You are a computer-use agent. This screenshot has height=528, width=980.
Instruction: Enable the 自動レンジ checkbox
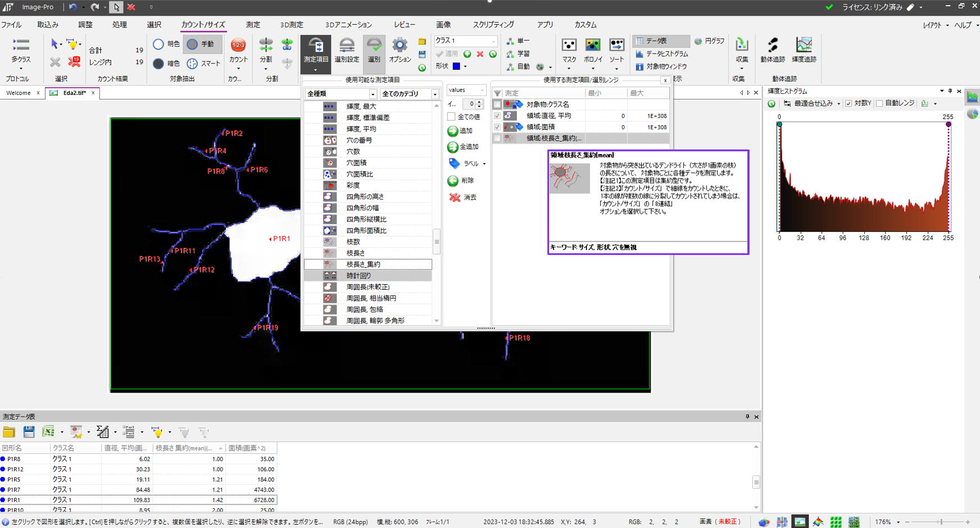(879, 103)
